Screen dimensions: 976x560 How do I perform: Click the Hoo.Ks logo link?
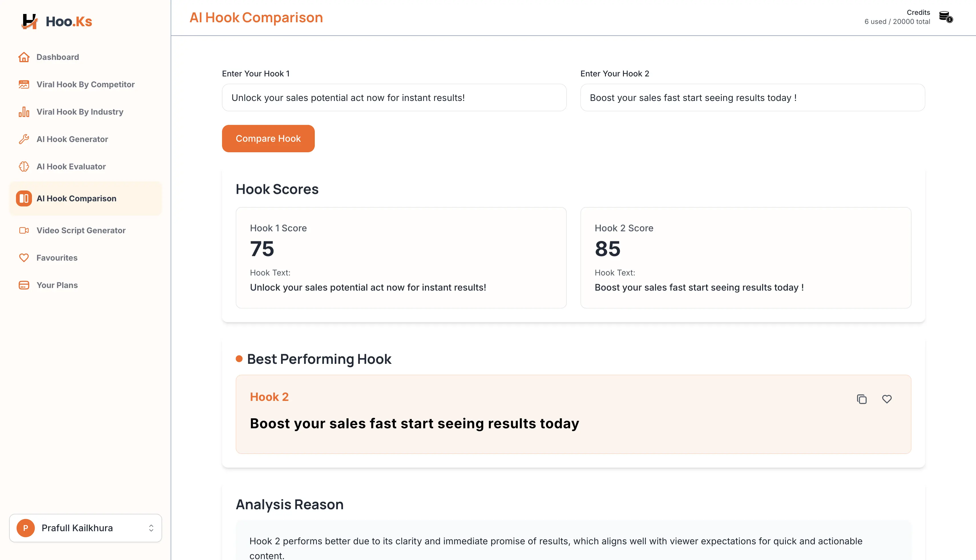[57, 21]
